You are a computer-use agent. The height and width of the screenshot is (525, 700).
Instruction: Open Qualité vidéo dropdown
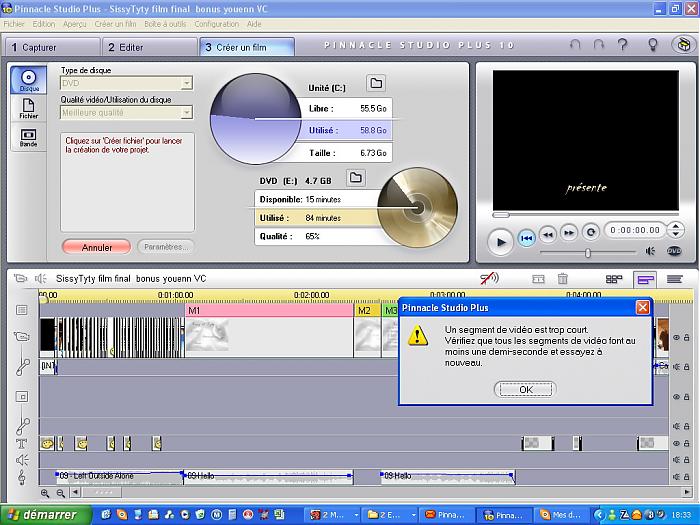coord(187,112)
